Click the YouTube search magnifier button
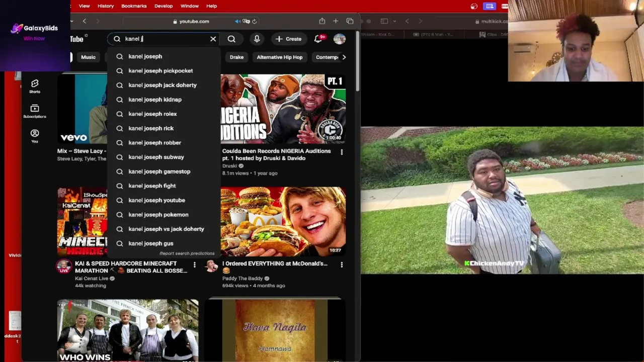644x362 pixels. (231, 39)
